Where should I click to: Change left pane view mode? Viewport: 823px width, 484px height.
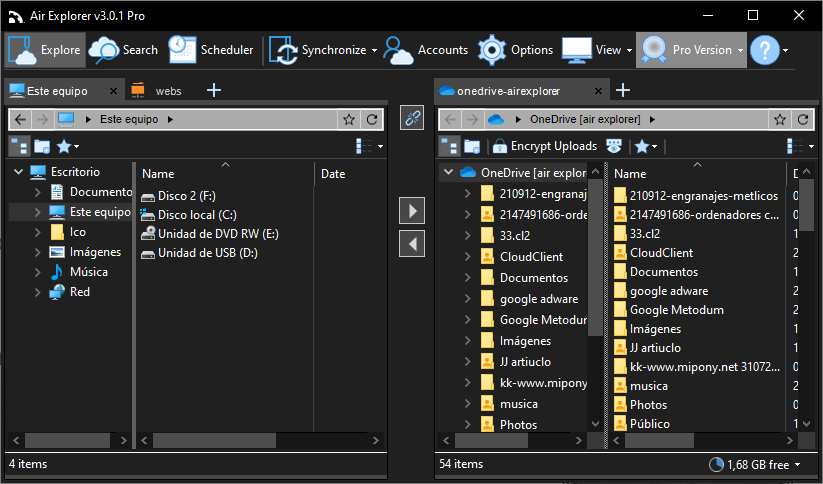point(369,146)
